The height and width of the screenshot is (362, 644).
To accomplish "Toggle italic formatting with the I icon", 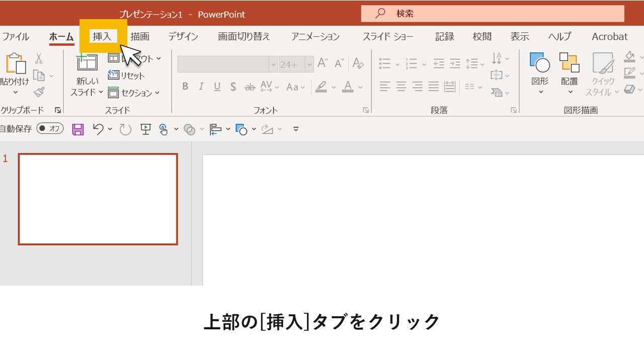I will [x=201, y=86].
